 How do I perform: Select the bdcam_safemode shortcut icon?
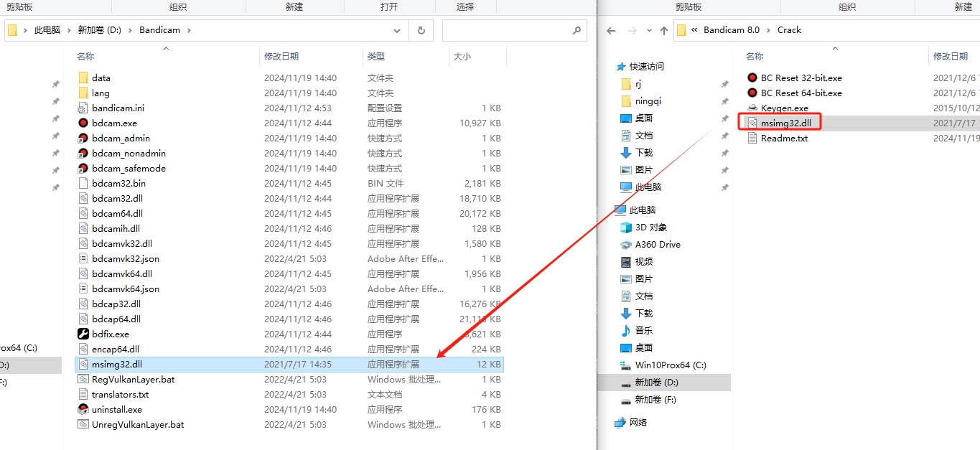pyautogui.click(x=83, y=168)
